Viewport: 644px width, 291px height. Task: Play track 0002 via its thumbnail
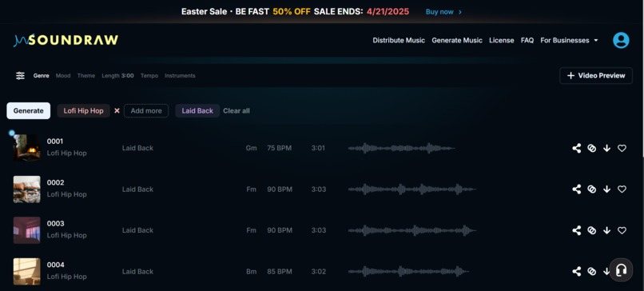coord(26,189)
